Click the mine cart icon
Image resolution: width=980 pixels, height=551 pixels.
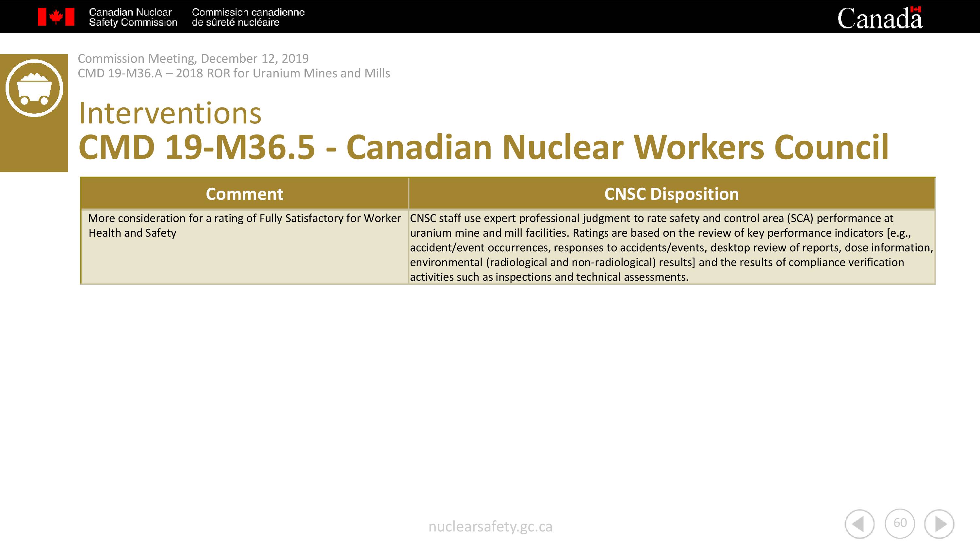click(x=34, y=88)
